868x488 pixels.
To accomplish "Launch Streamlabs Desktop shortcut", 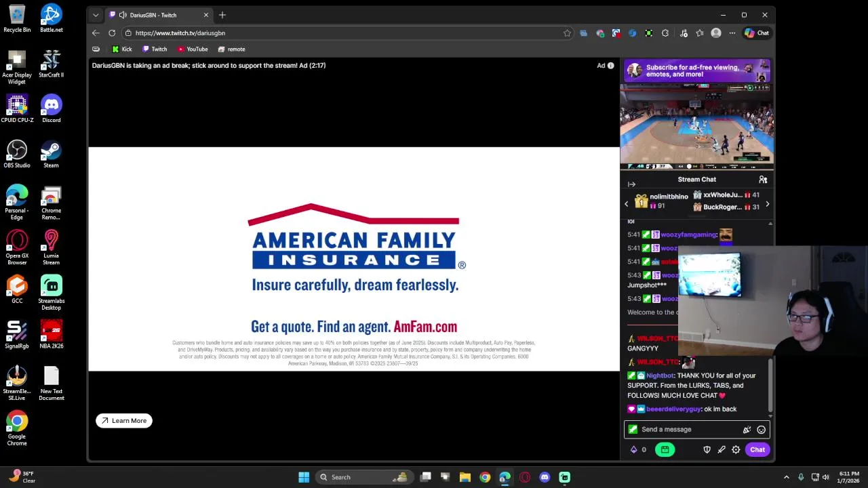I will pyautogui.click(x=51, y=293).
